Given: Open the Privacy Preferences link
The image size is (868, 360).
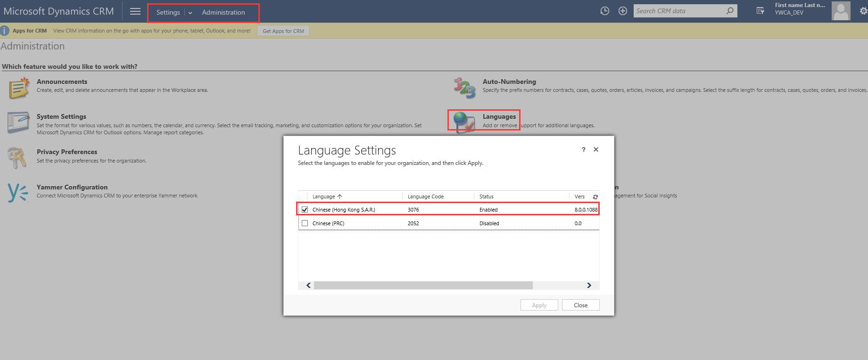Looking at the screenshot, I should [x=67, y=152].
